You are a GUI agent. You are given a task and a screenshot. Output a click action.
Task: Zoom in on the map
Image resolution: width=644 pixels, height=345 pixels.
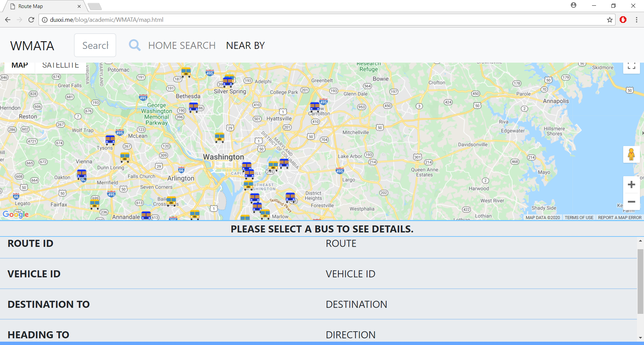point(631,185)
